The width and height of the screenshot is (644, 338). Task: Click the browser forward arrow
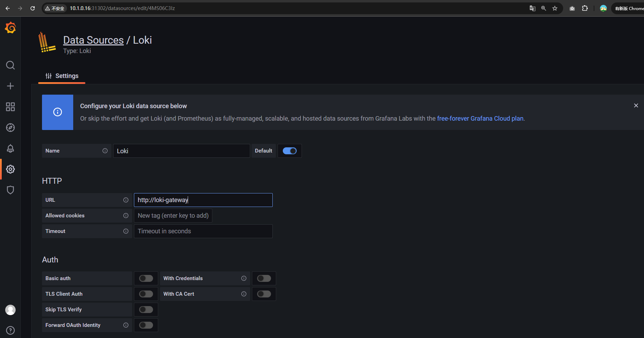click(x=20, y=8)
